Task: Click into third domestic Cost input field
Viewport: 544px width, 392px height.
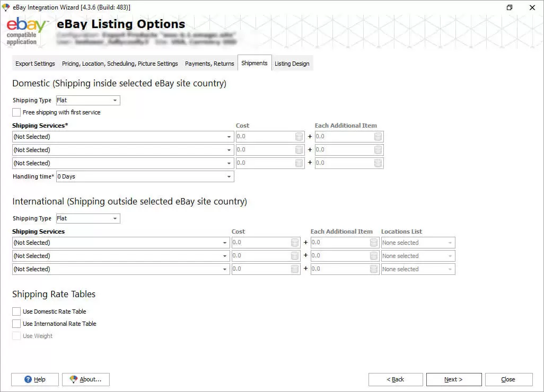Action: [264, 163]
